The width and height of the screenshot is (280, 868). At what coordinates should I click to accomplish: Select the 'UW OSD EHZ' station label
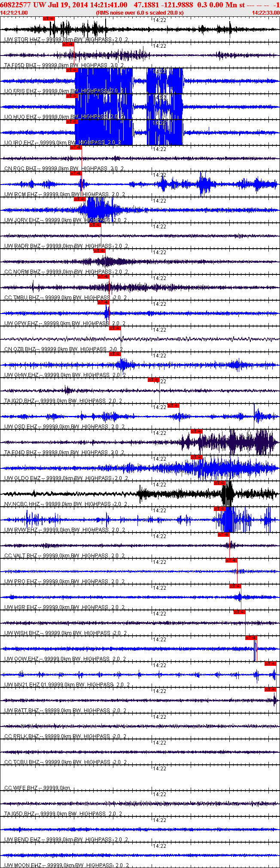[21, 427]
